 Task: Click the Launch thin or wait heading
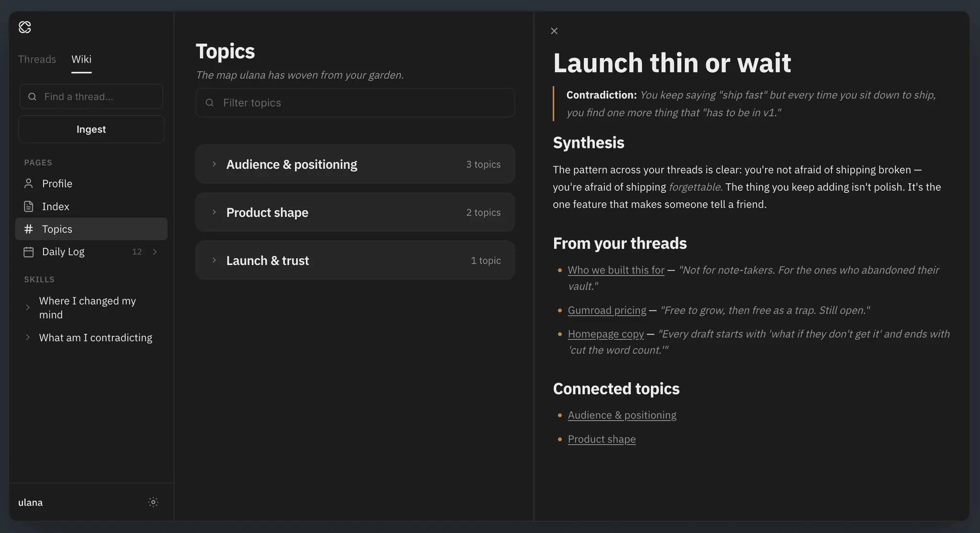672,63
